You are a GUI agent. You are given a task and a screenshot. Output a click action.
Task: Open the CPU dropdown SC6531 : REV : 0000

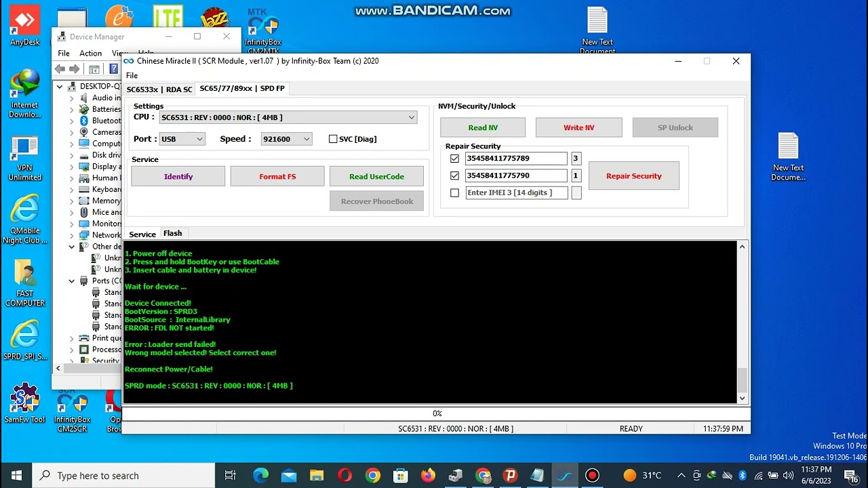(288, 117)
